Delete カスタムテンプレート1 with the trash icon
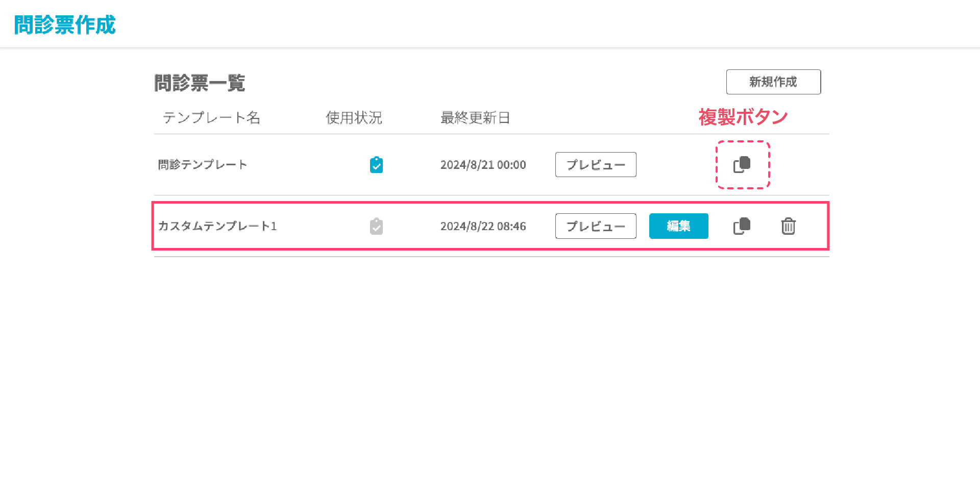This screenshot has width=980, height=495. [x=788, y=226]
